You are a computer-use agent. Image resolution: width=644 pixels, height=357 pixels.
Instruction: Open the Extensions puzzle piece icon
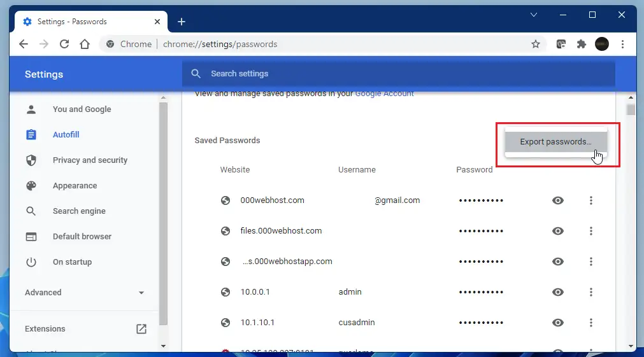pos(581,44)
